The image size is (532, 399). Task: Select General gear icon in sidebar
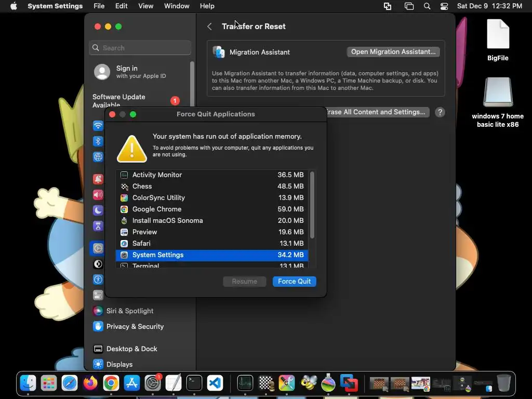click(98, 248)
